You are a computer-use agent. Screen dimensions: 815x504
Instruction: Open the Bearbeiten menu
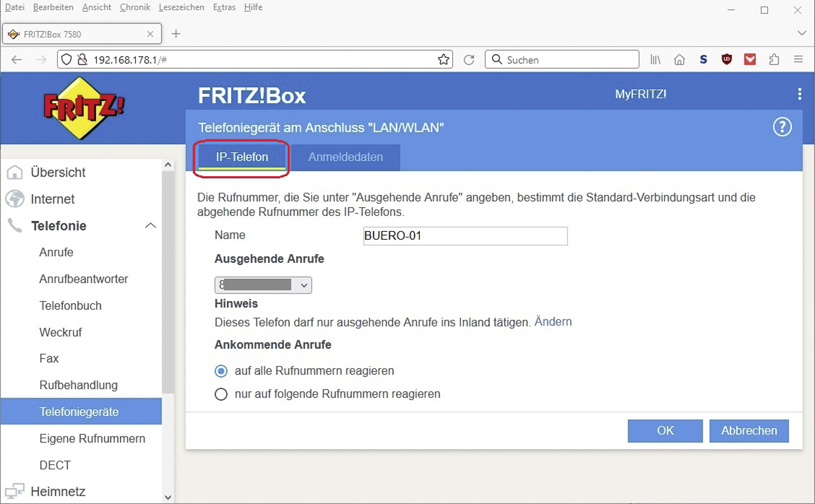(53, 7)
